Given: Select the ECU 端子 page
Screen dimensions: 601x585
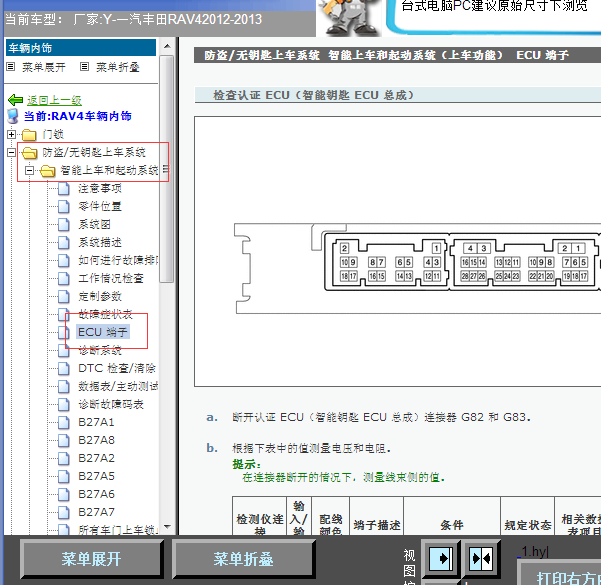Looking at the screenshot, I should click(x=103, y=332).
